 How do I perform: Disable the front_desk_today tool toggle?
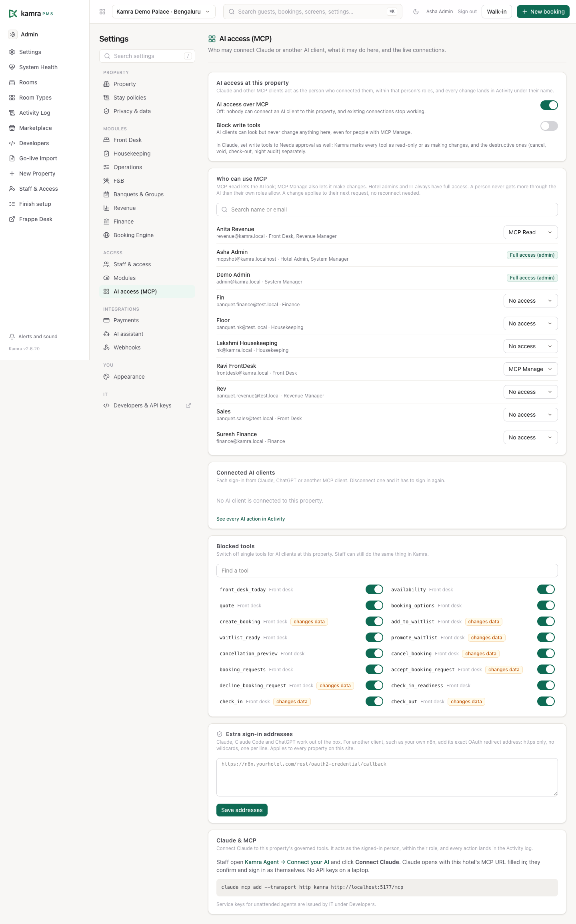tap(374, 589)
